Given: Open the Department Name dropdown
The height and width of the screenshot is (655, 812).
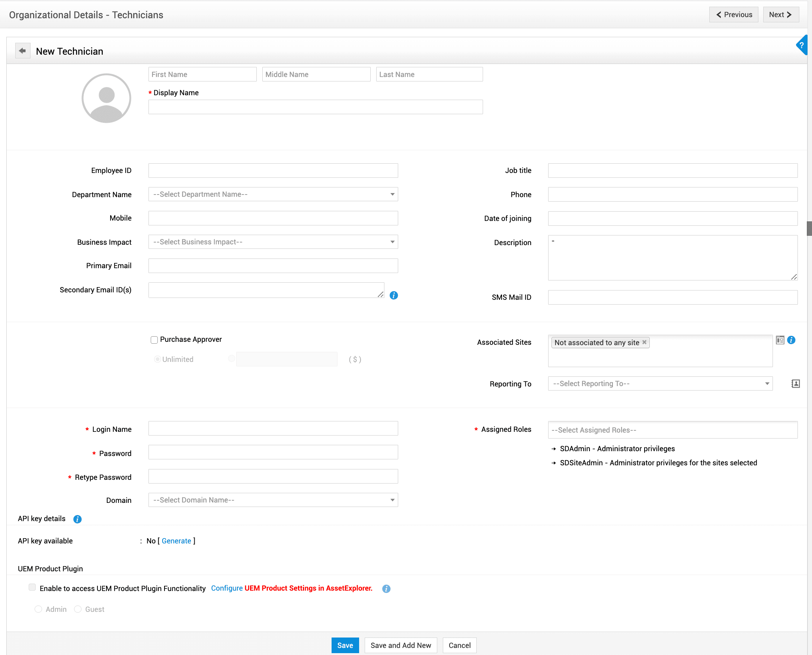Looking at the screenshot, I should [273, 194].
